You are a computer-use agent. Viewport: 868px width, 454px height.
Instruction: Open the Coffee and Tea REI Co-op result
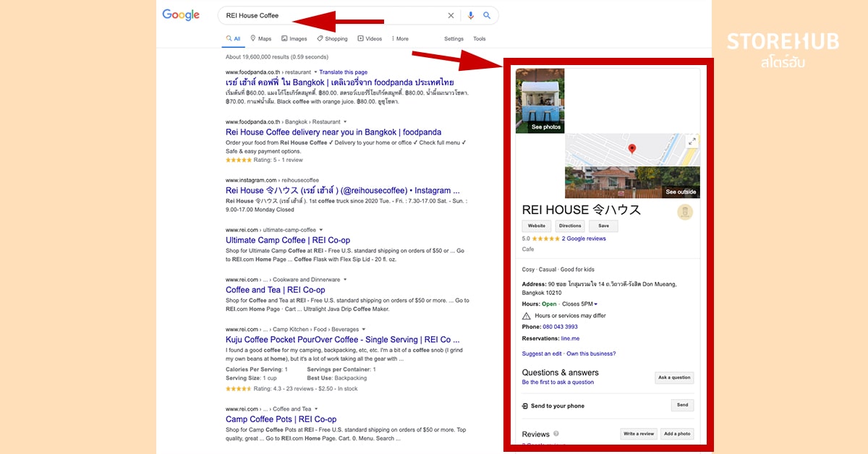pos(276,290)
